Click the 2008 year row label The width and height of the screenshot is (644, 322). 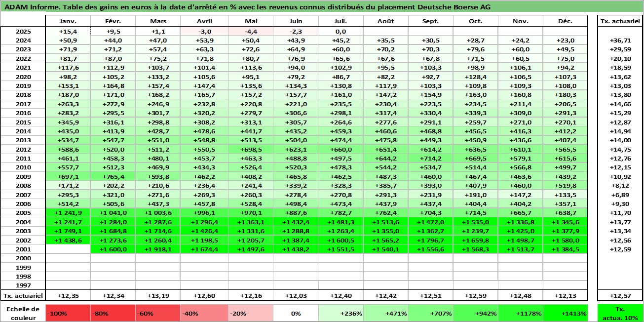pos(23,186)
